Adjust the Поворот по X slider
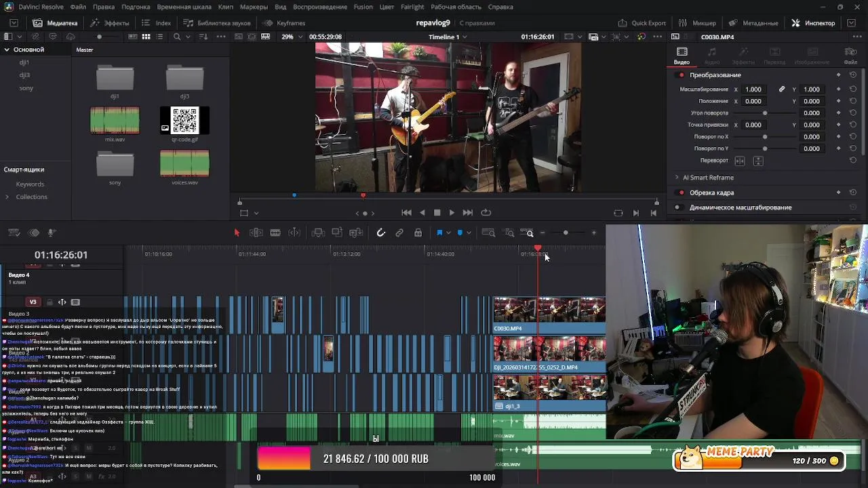This screenshot has height=488, width=868. (765, 137)
